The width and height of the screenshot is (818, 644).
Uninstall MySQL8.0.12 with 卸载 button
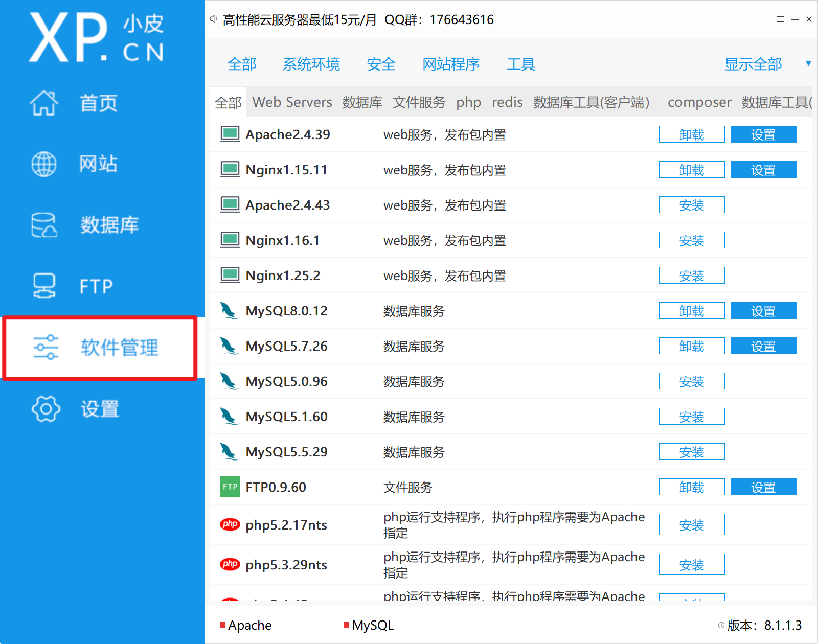(692, 311)
